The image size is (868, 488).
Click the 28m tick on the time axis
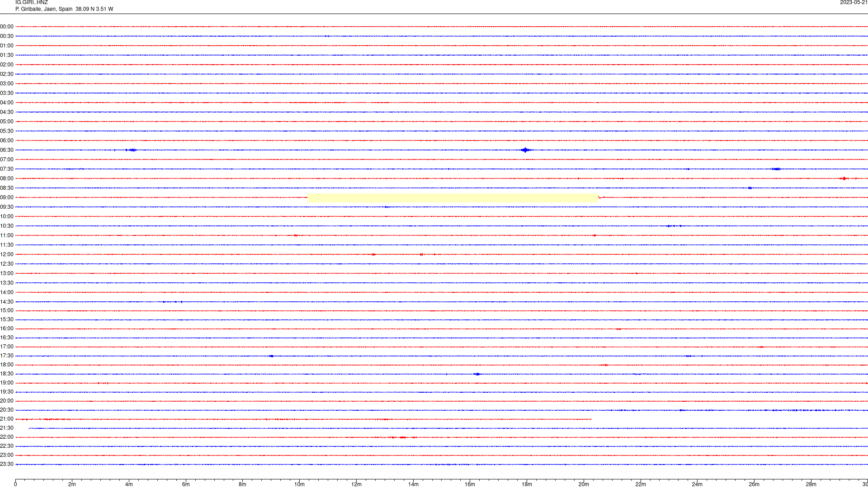pyautogui.click(x=811, y=484)
